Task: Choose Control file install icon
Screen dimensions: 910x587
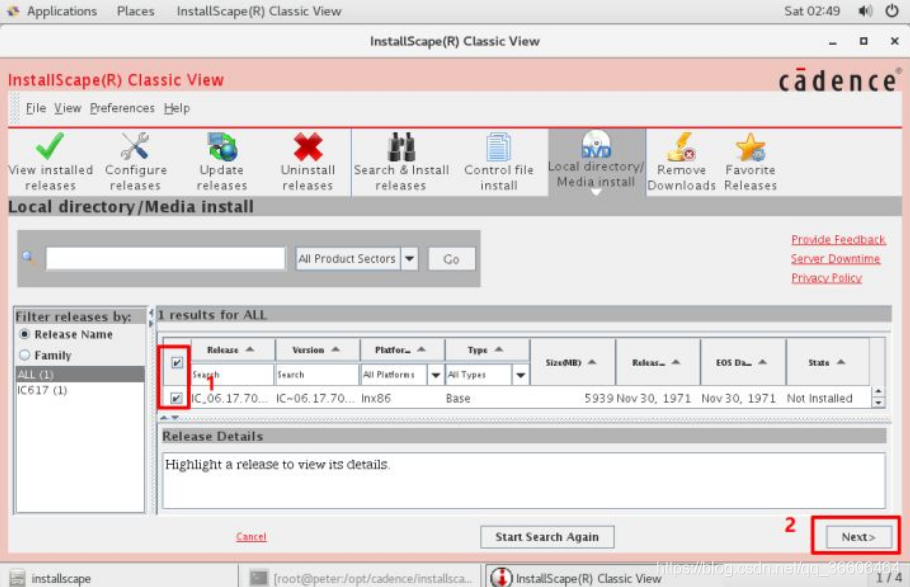Action: point(498,149)
